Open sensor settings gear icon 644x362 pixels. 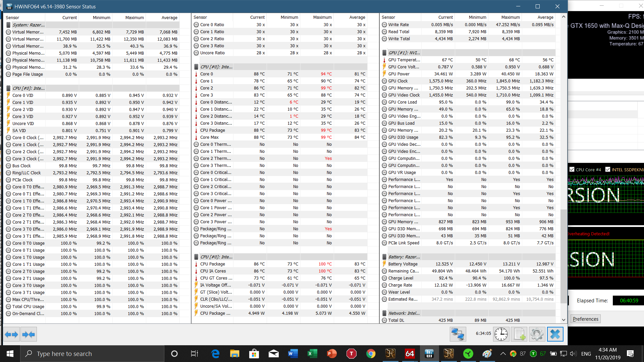pyautogui.click(x=537, y=334)
